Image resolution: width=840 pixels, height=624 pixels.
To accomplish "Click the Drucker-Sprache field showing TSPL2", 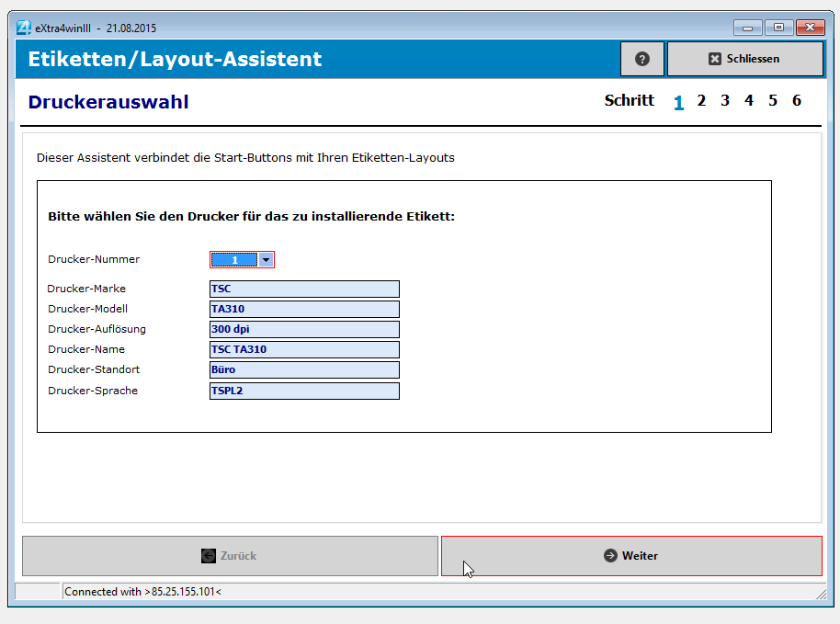I will [x=303, y=390].
